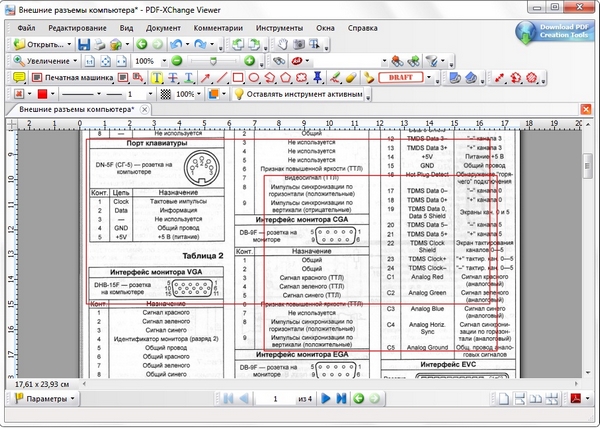Open the Документ menu
This screenshot has width=600, height=428.
coord(163,28)
